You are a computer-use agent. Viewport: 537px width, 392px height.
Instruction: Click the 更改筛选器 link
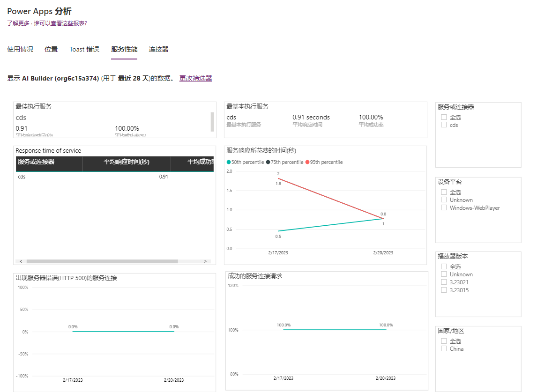(195, 78)
